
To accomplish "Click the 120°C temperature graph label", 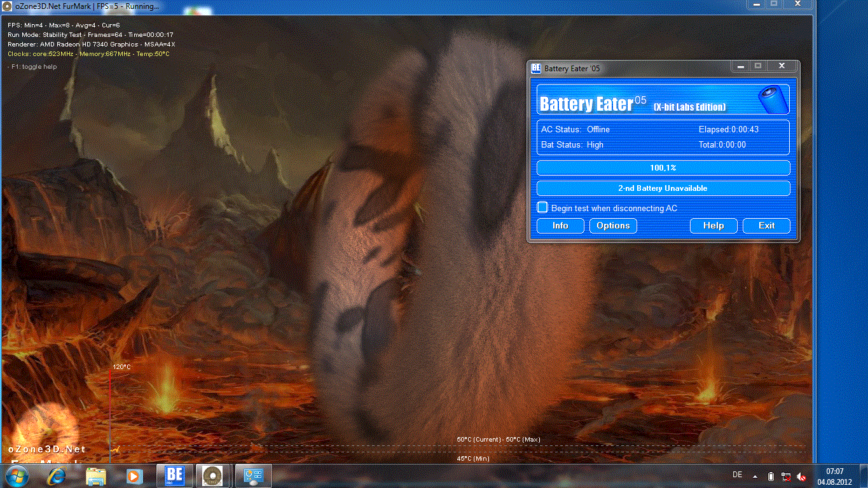I will pos(121,366).
